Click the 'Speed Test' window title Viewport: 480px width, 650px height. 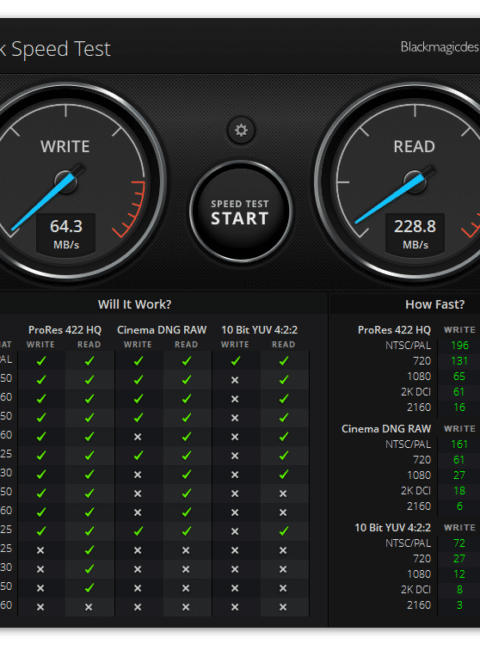click(x=61, y=49)
